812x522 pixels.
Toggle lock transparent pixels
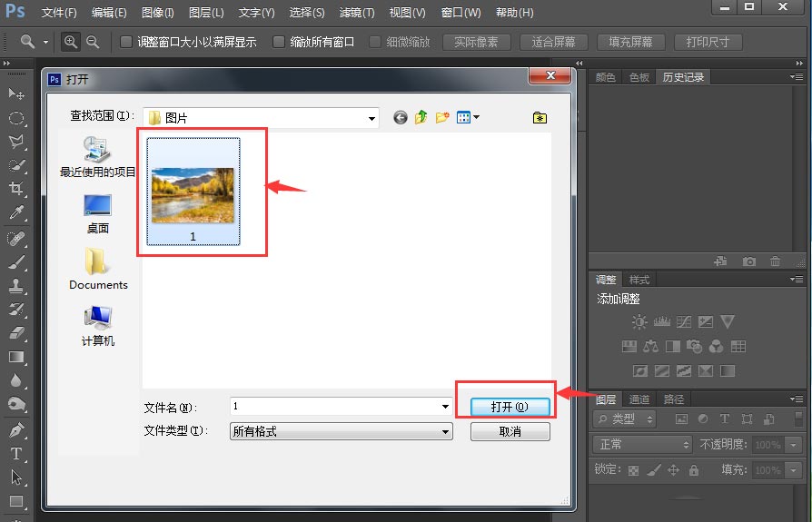633,470
